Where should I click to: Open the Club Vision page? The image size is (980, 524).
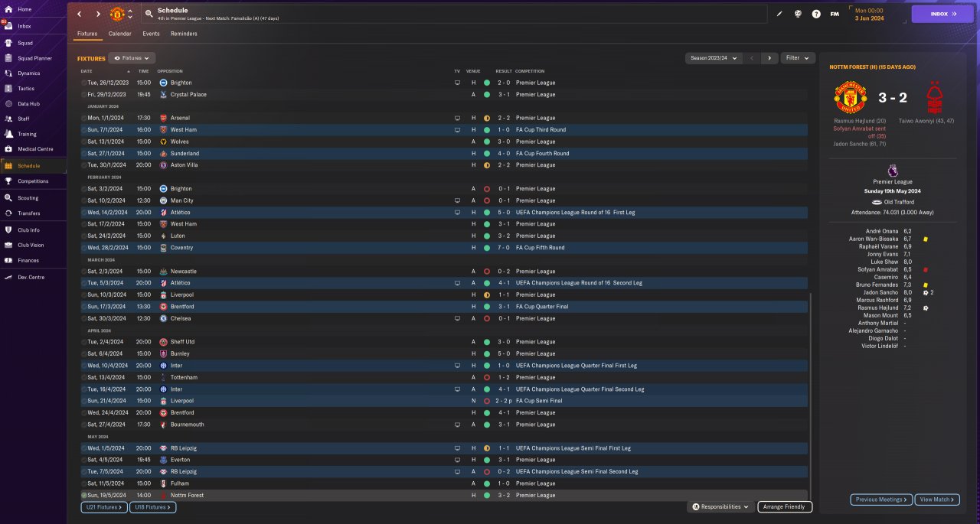[33, 245]
